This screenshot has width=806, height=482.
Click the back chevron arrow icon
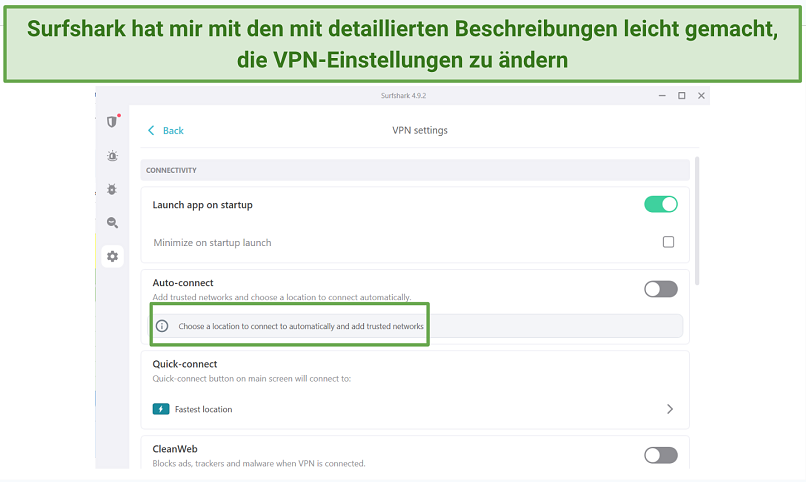(151, 131)
